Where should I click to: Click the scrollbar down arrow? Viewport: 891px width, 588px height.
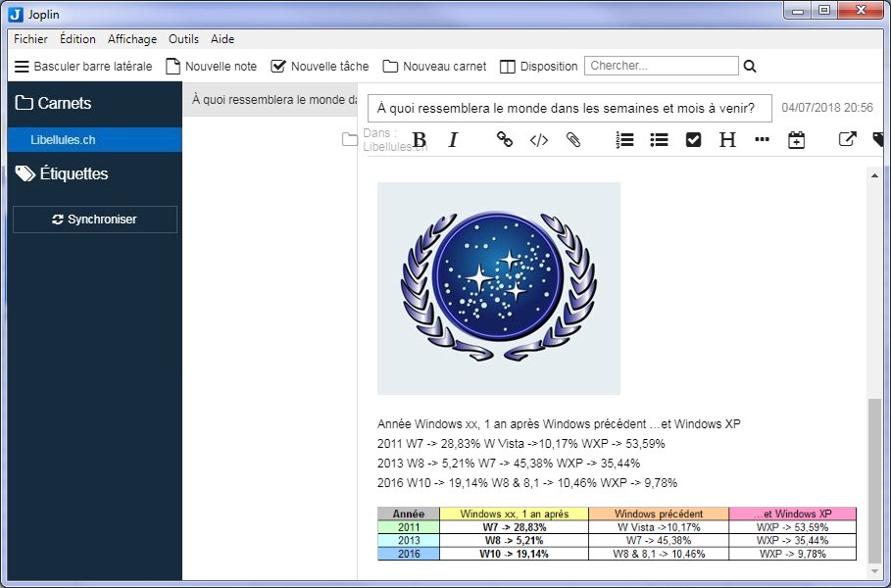click(x=874, y=571)
